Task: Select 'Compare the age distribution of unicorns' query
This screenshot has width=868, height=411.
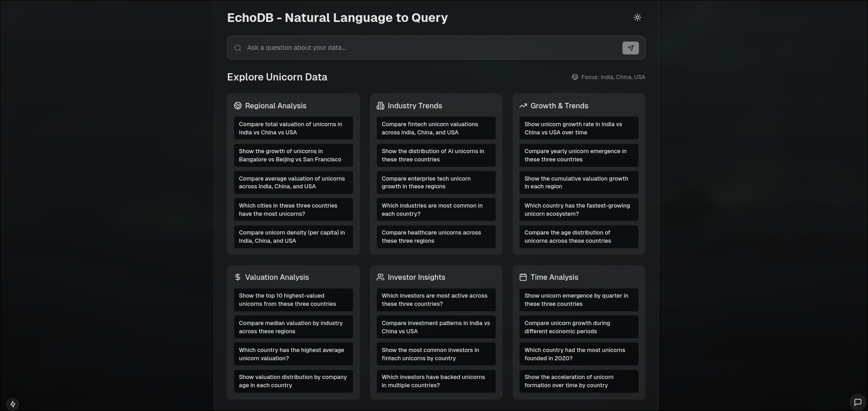Action: click(x=579, y=237)
